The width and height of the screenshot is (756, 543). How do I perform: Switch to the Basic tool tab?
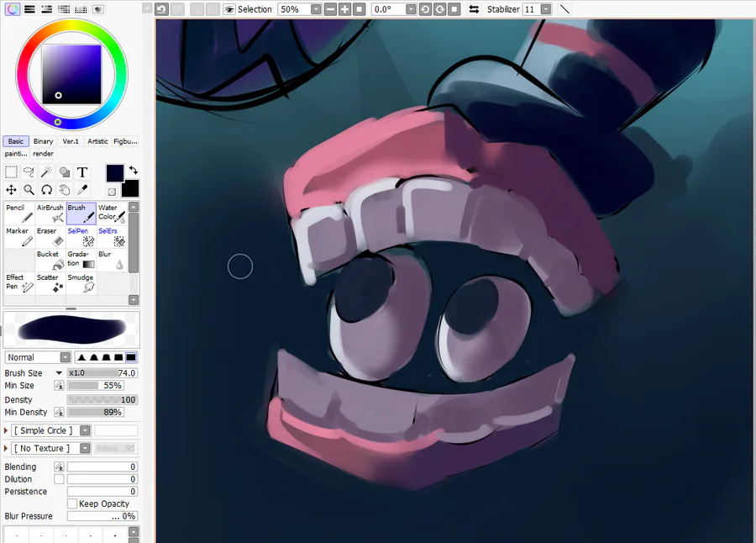tap(16, 141)
